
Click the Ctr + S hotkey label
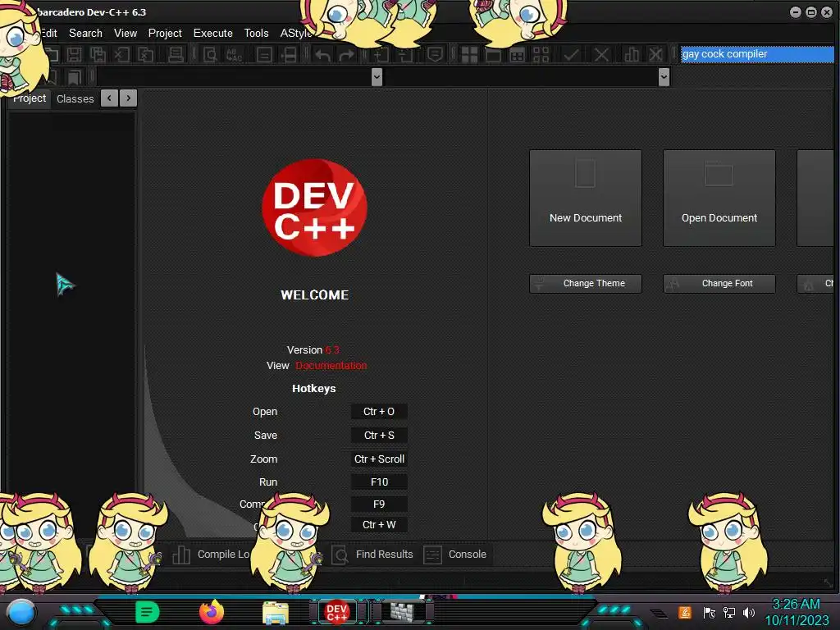pos(379,435)
